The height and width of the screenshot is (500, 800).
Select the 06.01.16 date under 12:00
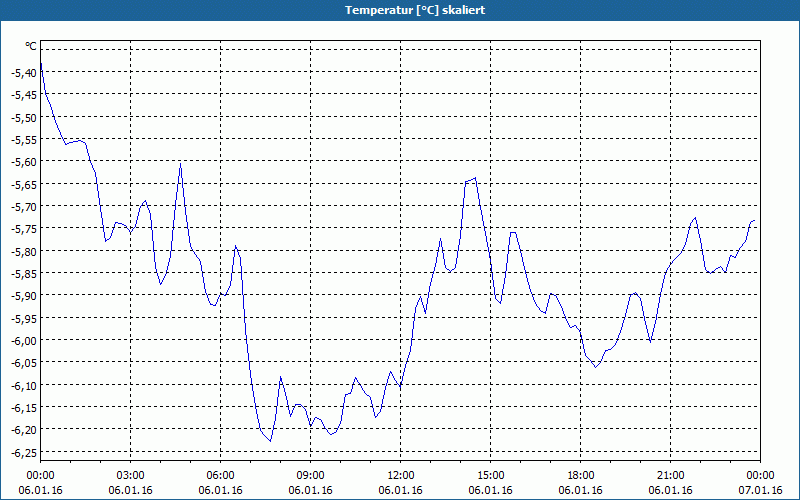click(x=401, y=490)
